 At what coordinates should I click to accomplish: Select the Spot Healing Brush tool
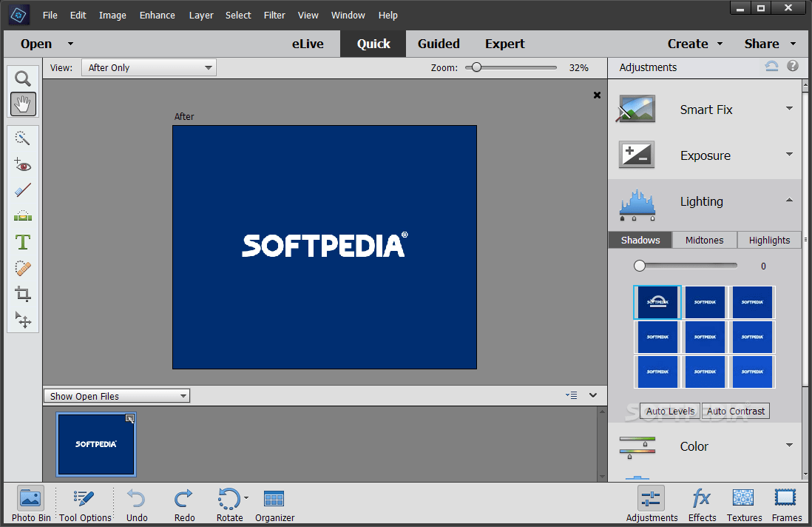23,268
